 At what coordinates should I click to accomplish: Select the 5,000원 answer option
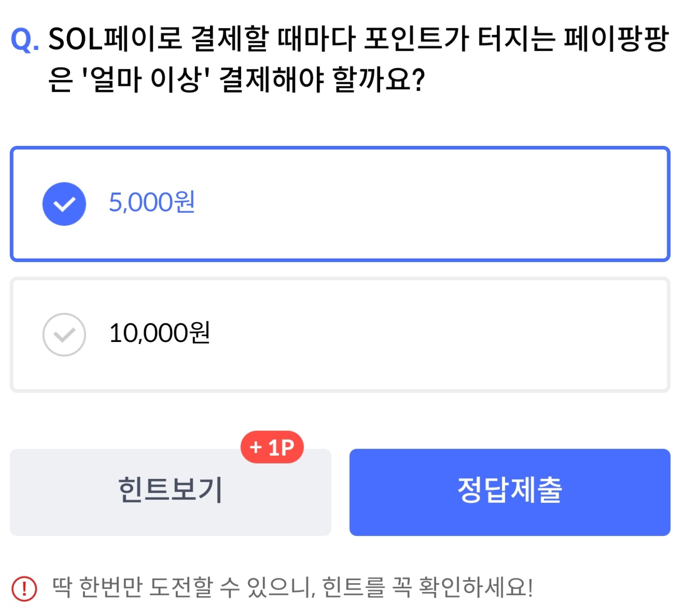point(340,204)
